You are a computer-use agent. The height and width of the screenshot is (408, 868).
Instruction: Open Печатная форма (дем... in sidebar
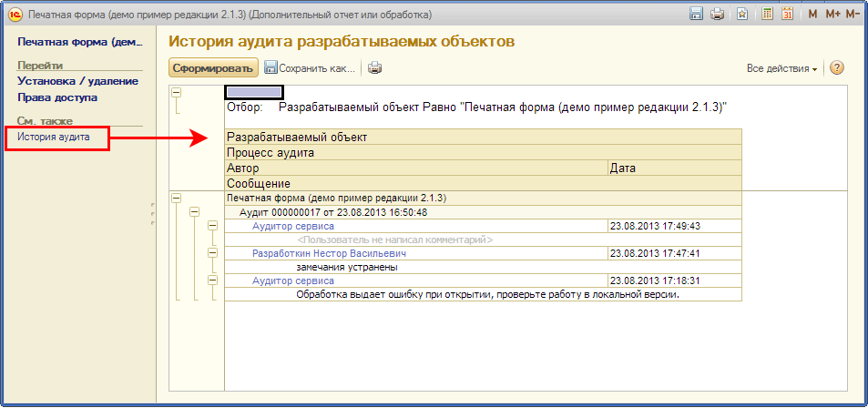[80, 42]
